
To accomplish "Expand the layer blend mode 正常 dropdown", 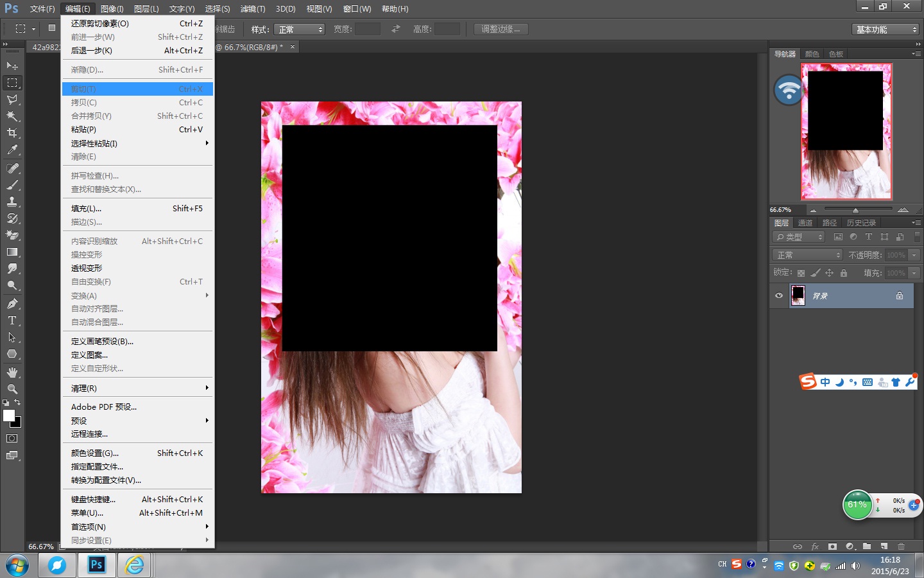I will pos(807,255).
